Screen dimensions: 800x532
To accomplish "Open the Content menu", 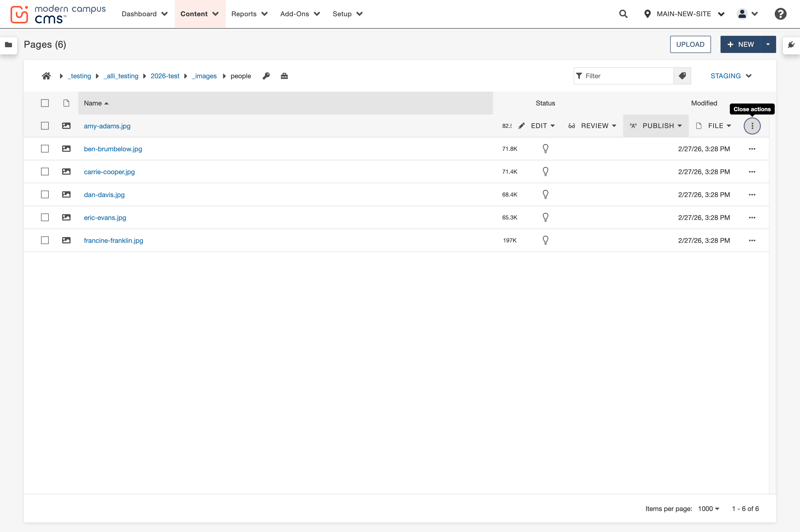I will coord(200,14).
